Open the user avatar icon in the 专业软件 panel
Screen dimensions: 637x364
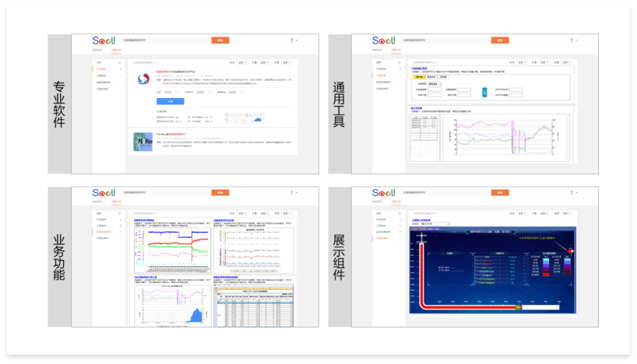tap(292, 40)
